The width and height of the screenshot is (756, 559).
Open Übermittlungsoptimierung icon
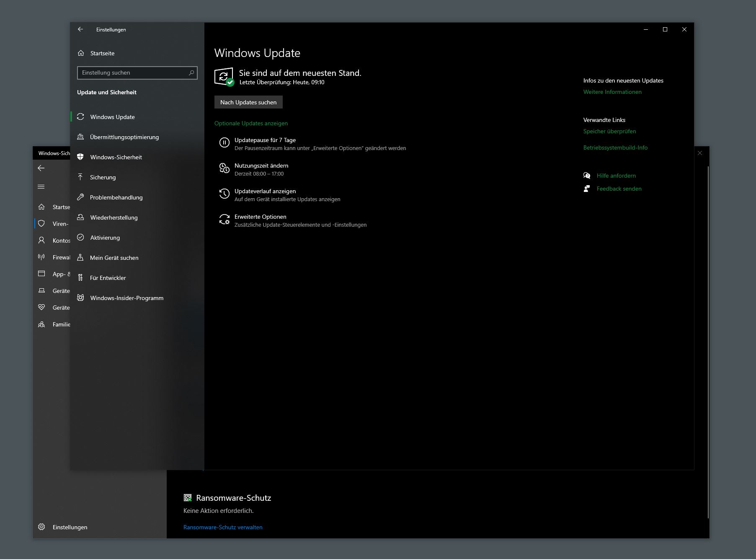(x=80, y=137)
